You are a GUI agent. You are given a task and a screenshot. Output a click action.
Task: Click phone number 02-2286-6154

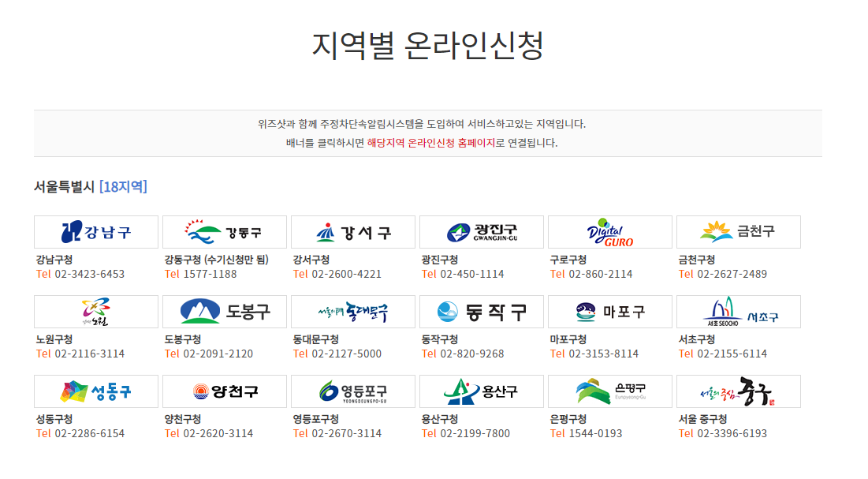(x=90, y=433)
